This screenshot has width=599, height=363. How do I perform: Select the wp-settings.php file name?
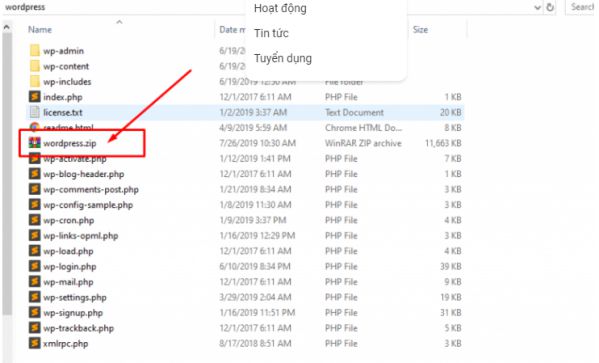click(75, 297)
